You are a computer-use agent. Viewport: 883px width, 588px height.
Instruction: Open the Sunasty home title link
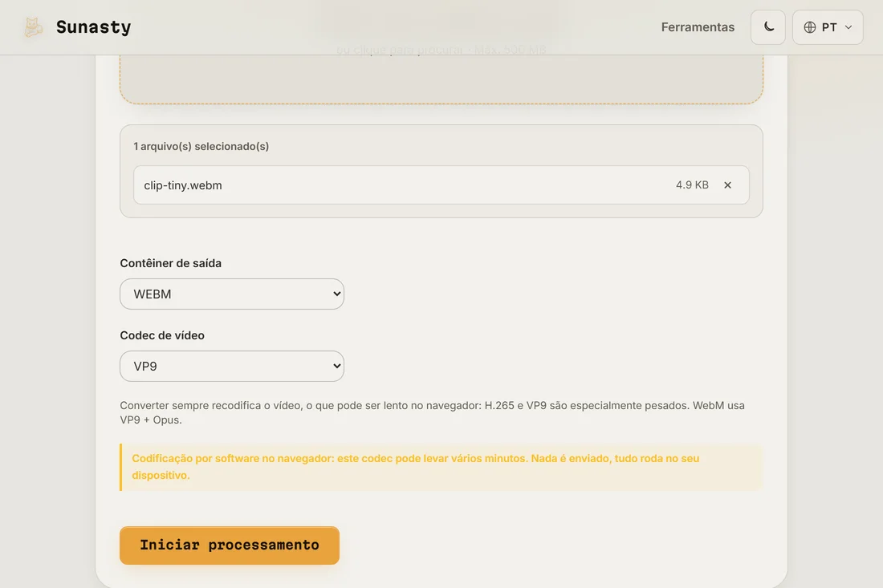point(93,27)
